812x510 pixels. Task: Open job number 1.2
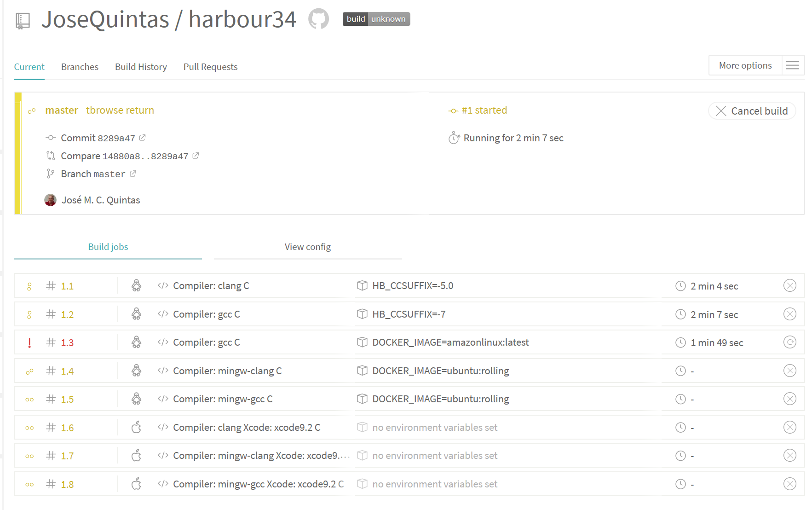(x=67, y=315)
